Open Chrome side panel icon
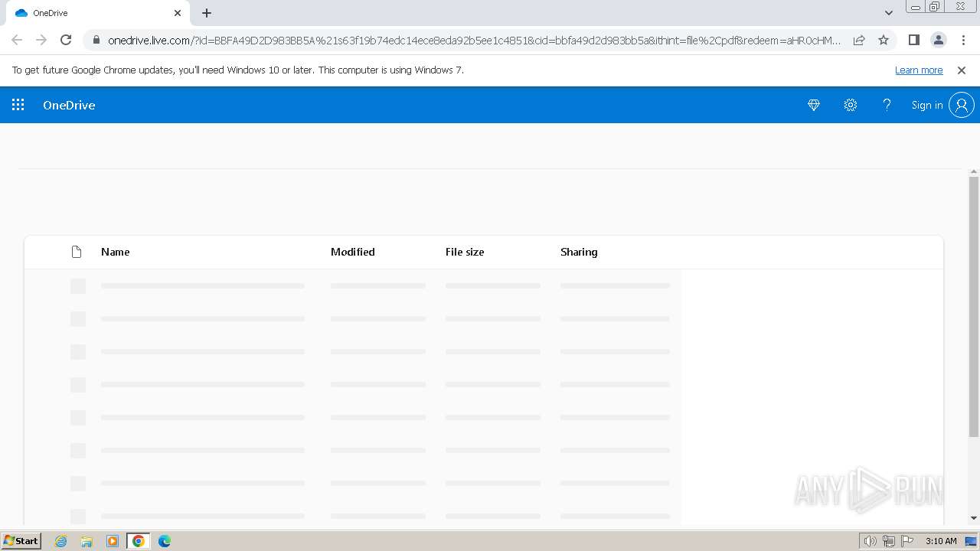 (914, 40)
